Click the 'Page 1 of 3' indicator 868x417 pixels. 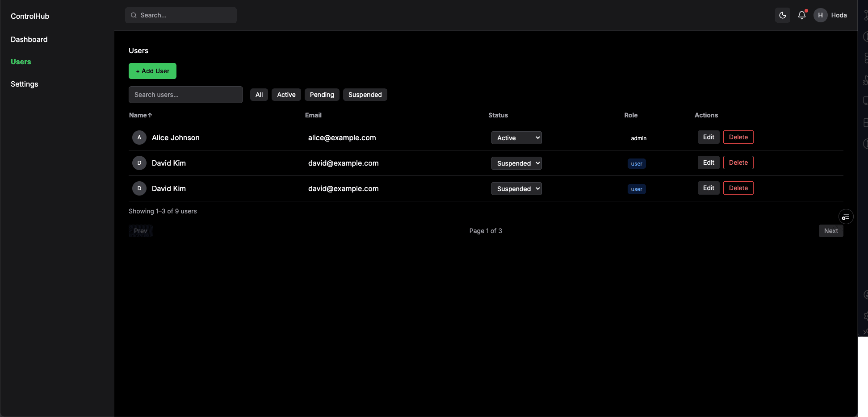(x=486, y=231)
